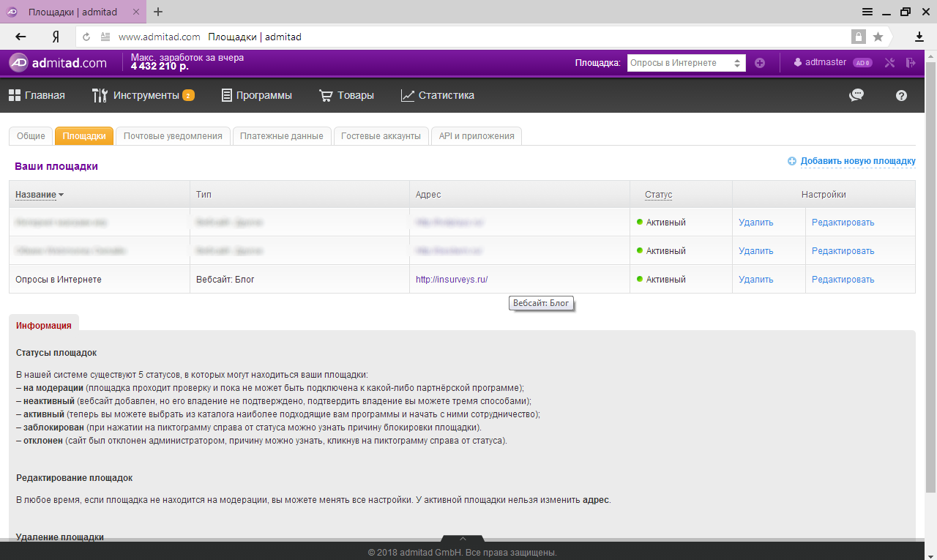Image resolution: width=937 pixels, height=560 pixels.
Task: Switch to the Общие tab
Action: coord(31,136)
